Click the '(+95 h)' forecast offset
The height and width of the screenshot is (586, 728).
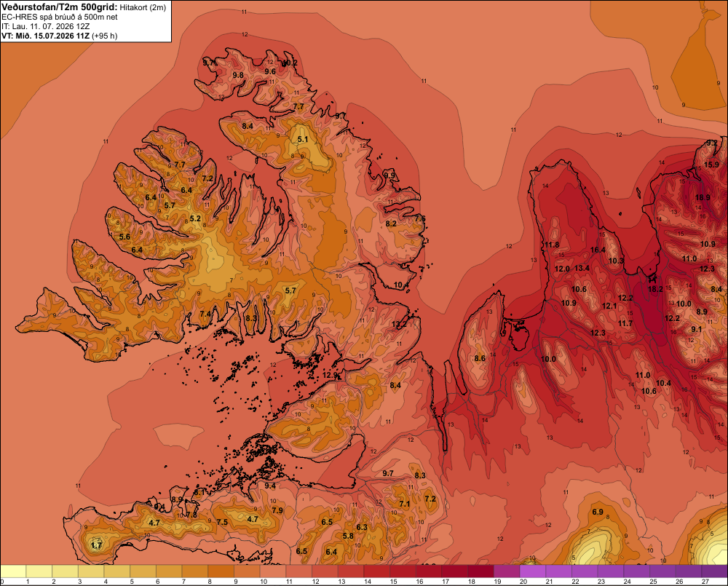click(x=104, y=36)
